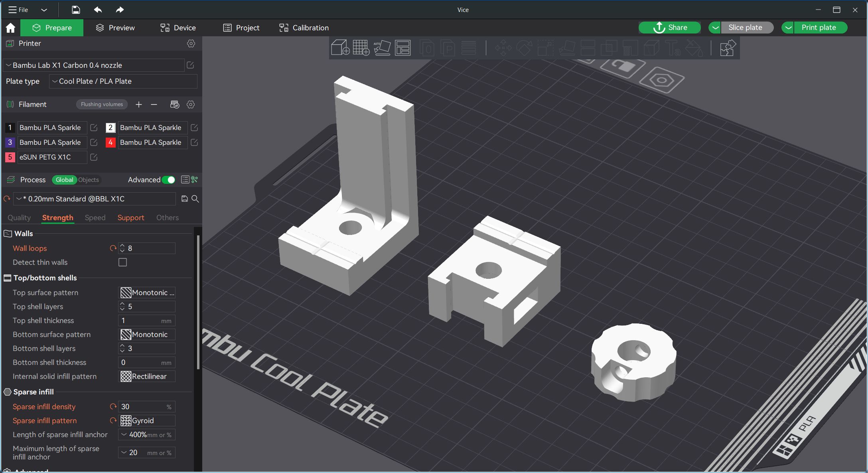Toggle the Advanced settings switch off
The image size is (868, 473).
[169, 180]
